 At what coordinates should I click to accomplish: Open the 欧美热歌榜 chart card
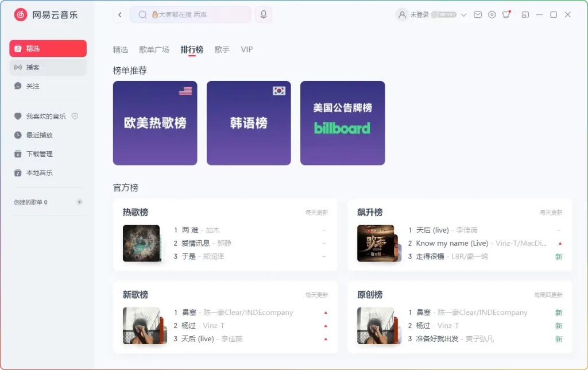coord(155,123)
